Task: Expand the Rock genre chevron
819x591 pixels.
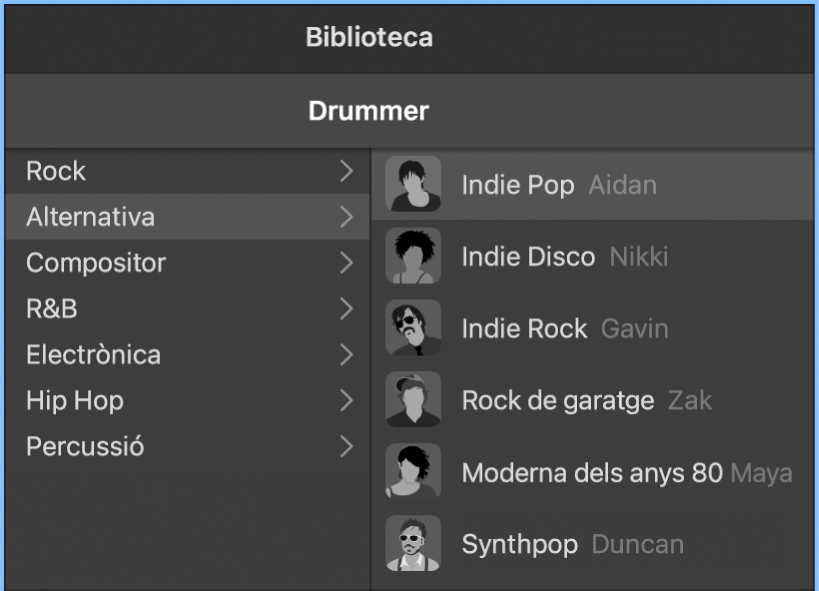Action: 349,171
